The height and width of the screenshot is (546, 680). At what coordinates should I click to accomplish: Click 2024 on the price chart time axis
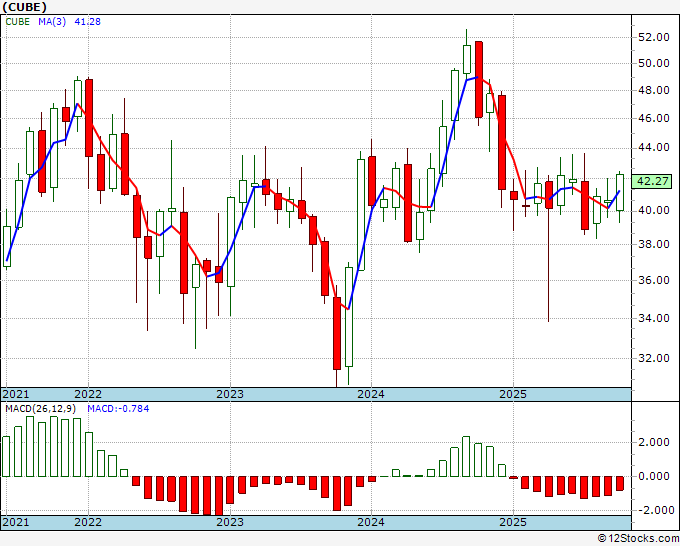[x=371, y=394]
